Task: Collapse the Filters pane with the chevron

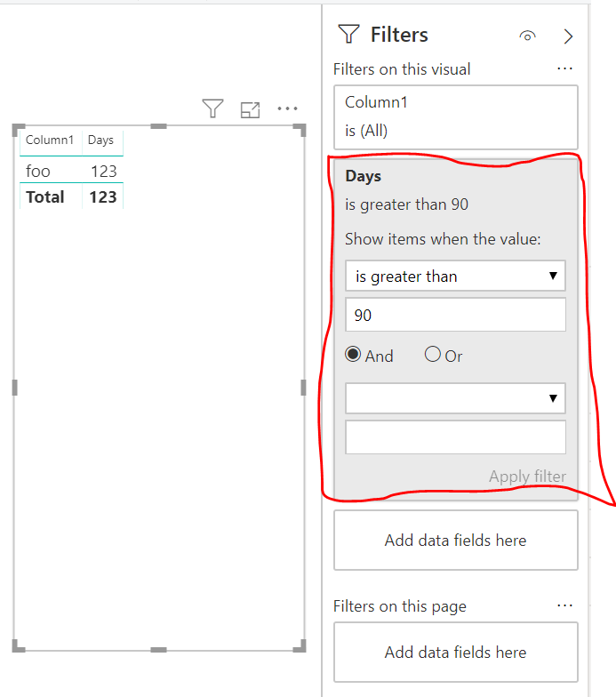Action: point(568,36)
